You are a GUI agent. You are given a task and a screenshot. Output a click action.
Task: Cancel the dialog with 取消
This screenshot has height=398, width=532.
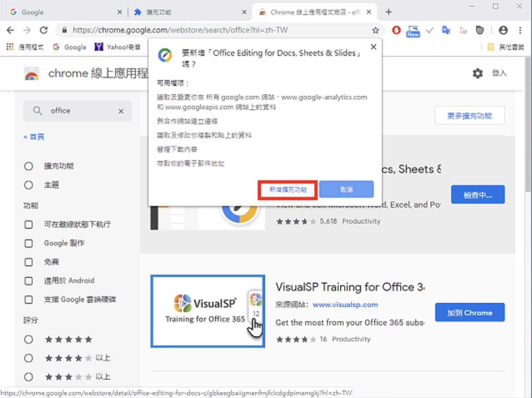(346, 189)
